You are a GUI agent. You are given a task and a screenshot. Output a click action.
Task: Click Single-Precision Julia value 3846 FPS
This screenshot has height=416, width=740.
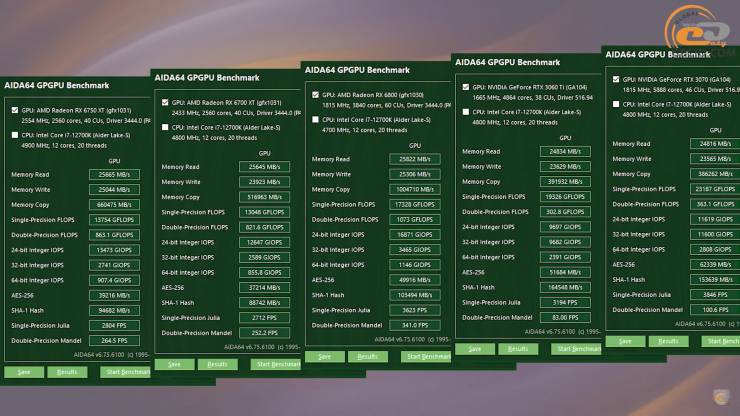(x=715, y=295)
